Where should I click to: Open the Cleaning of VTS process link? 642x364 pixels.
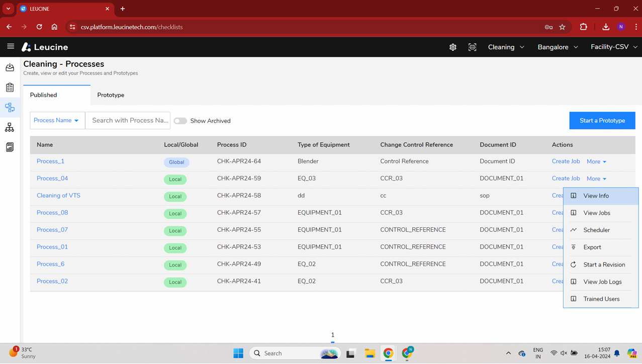point(58,195)
